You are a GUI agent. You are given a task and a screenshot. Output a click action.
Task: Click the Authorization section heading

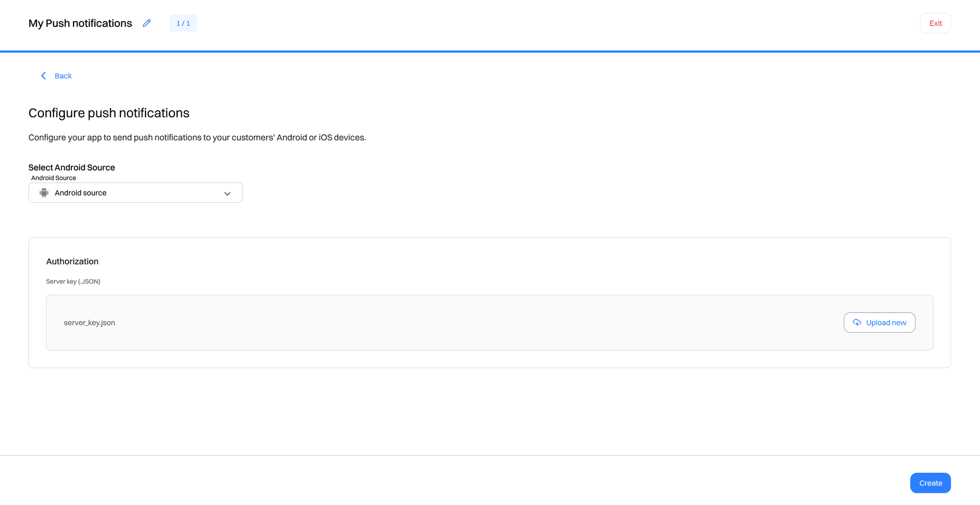click(x=72, y=261)
